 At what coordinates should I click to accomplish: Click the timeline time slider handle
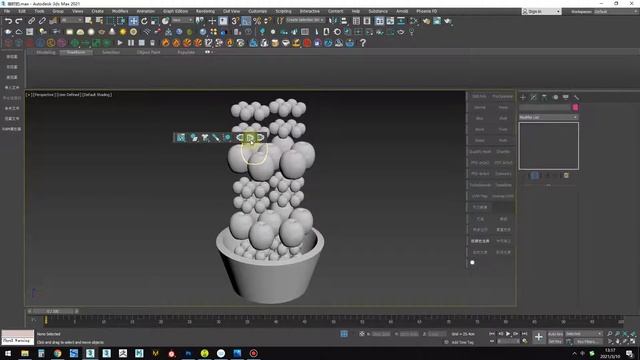(x=52, y=311)
